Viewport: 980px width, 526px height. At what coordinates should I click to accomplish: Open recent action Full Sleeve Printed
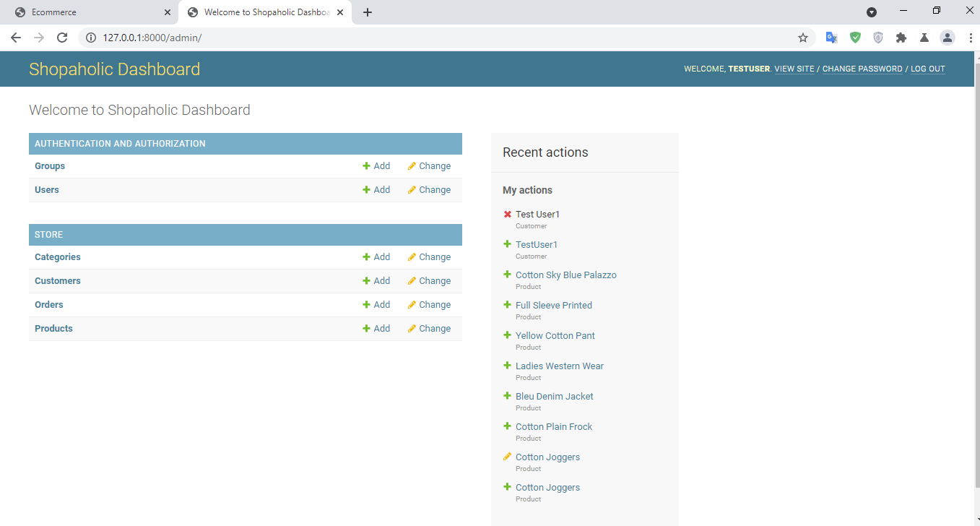(554, 306)
